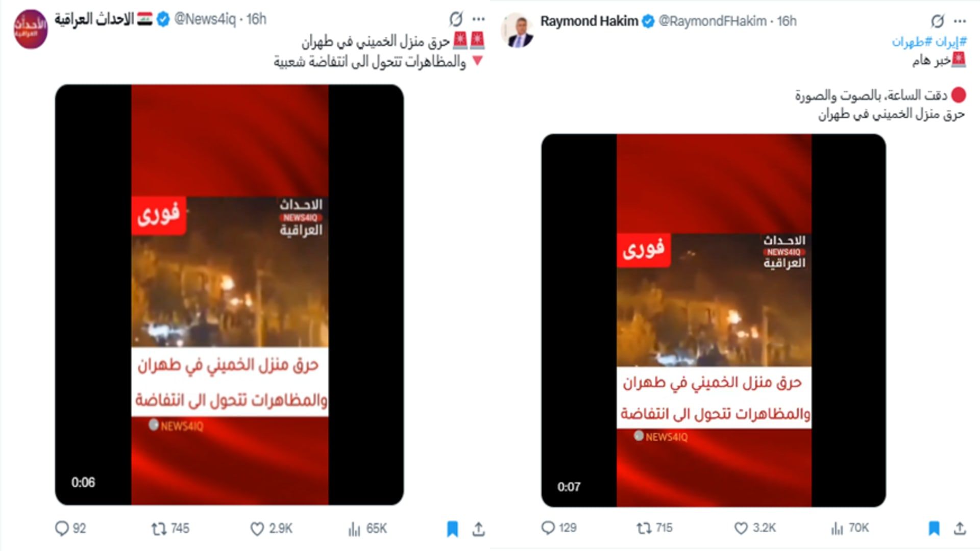The image size is (980, 551).
Task: Open Grok icon on Raymond Hakim's post
Action: coord(938,21)
